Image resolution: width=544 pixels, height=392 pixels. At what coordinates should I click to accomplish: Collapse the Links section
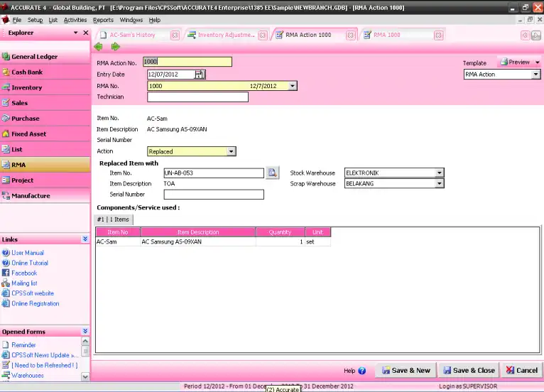coord(85,239)
